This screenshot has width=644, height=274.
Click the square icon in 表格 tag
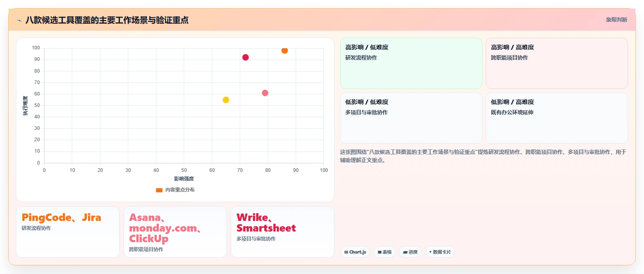coord(379,252)
